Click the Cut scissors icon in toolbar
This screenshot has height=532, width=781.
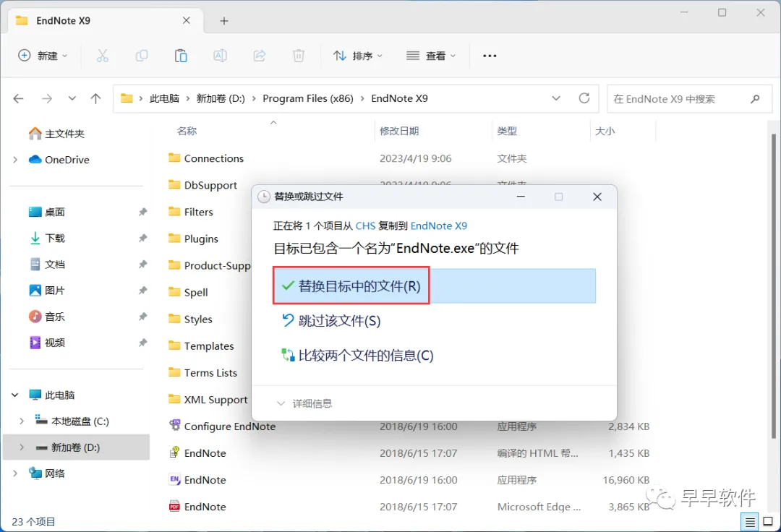pyautogui.click(x=102, y=56)
